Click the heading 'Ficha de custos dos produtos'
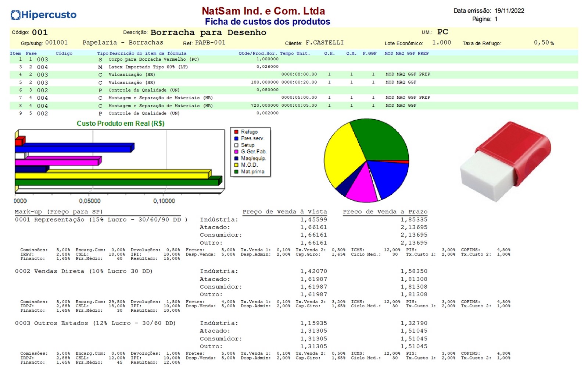This screenshot has width=588, height=368. 268,22
